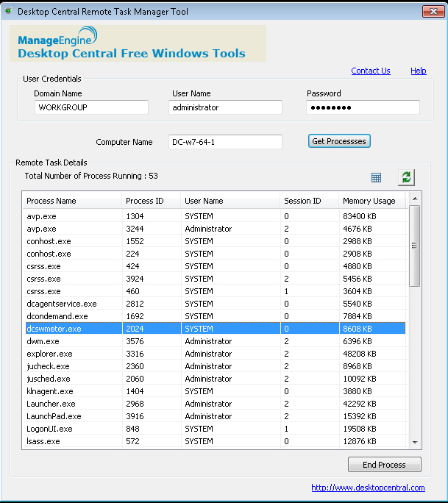Viewport: 448px width, 503px height.
Task: Open the Contact Us link
Action: pyautogui.click(x=371, y=71)
